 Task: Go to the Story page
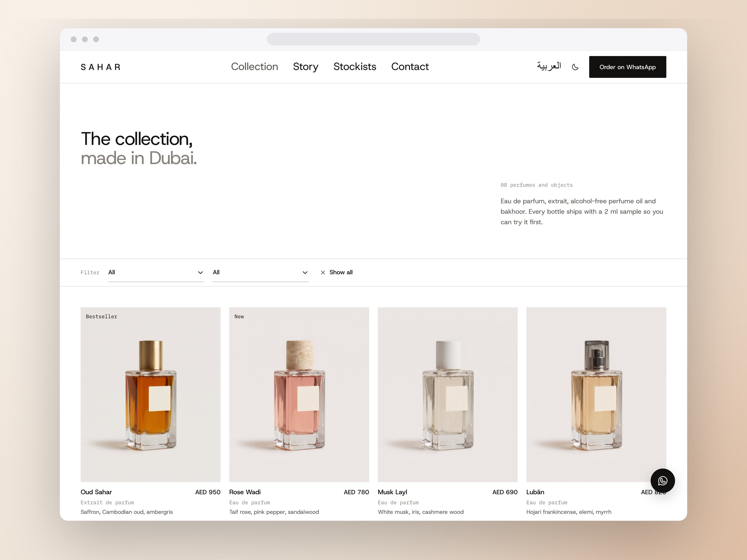306,66
